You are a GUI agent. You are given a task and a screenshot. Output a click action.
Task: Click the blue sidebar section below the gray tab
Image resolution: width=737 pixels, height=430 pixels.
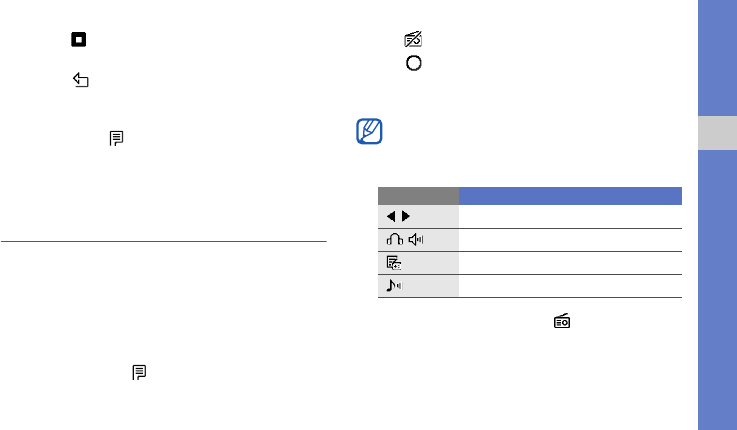pos(717,290)
